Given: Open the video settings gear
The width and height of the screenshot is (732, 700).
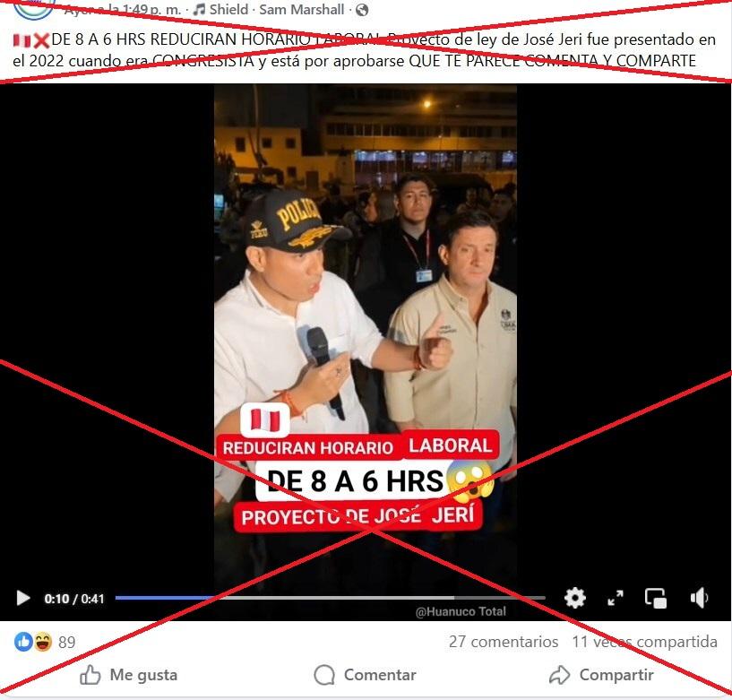Looking at the screenshot, I should (x=575, y=598).
